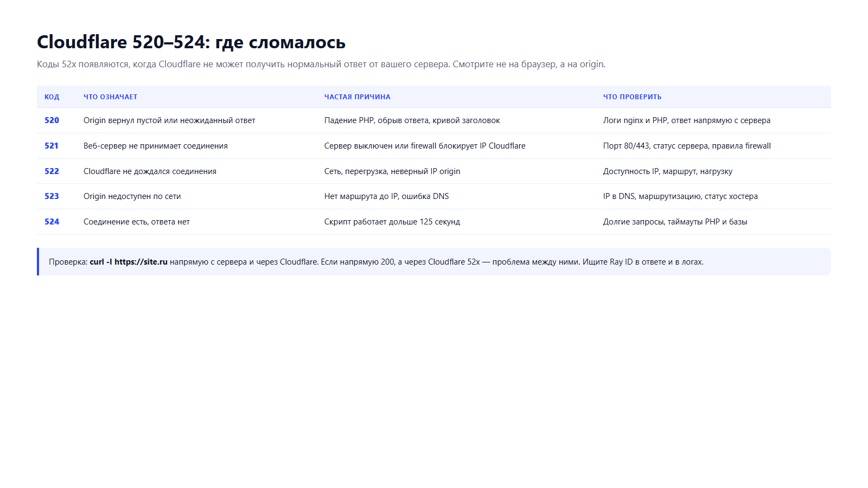Click "Соединение есть, ответа нет" cell
868x488 pixels.
coord(137,222)
